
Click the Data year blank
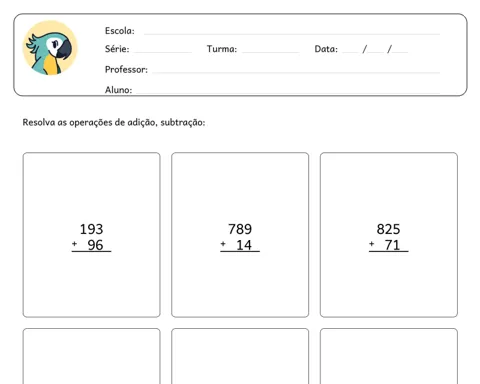click(x=400, y=52)
